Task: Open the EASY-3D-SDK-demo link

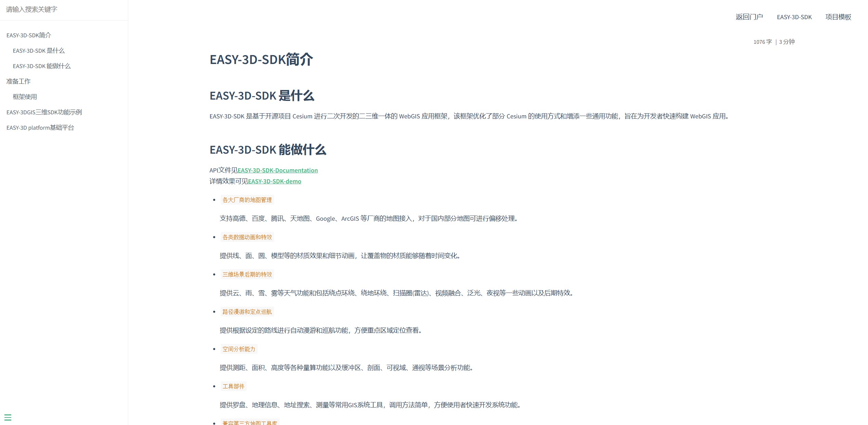Action: coord(274,181)
